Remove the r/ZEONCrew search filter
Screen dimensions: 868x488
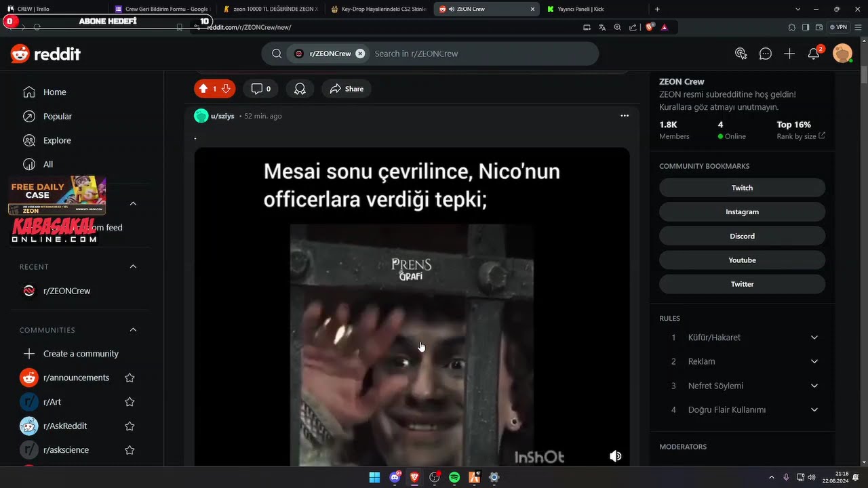(360, 54)
